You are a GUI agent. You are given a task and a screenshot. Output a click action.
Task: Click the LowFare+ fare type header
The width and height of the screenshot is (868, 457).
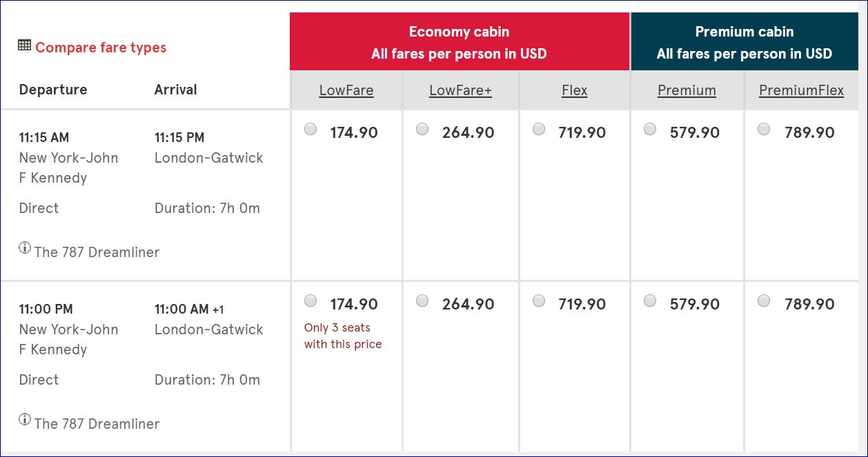tap(460, 90)
